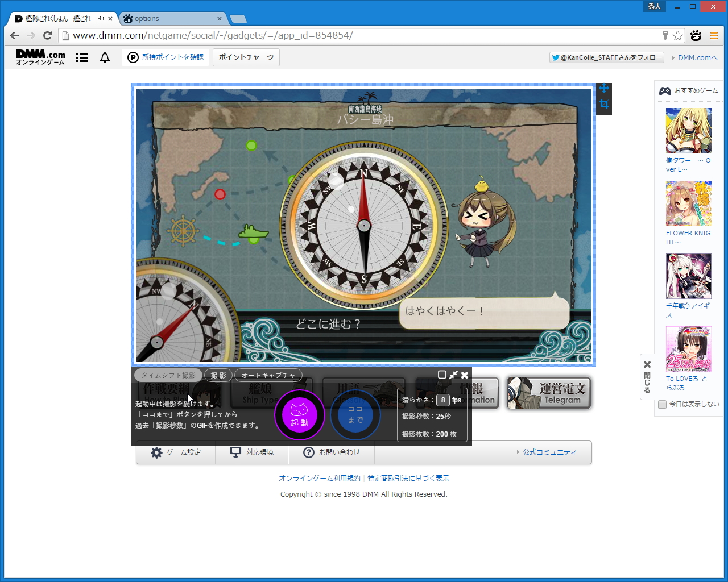
Task: Edit the fps smoothness value field
Action: [x=443, y=400]
